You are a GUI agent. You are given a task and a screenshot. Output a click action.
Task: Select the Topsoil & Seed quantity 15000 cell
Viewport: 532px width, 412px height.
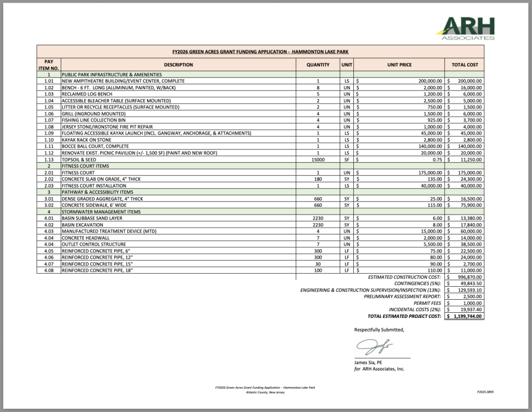point(317,160)
